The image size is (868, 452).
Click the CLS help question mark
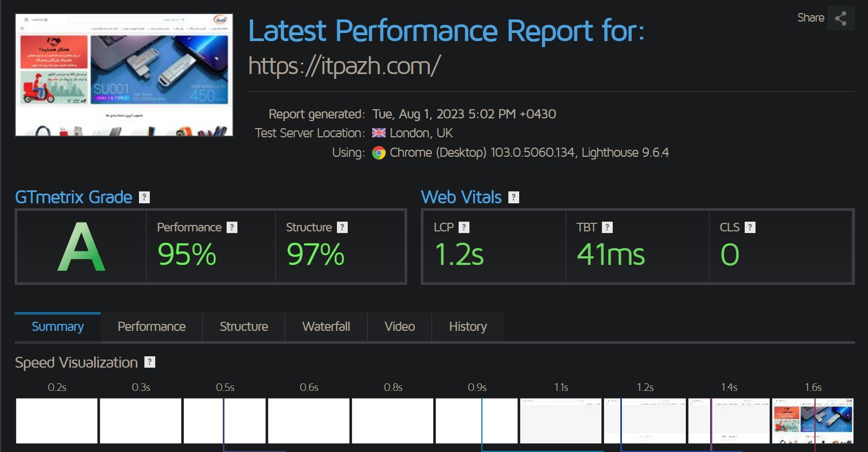pos(750,228)
